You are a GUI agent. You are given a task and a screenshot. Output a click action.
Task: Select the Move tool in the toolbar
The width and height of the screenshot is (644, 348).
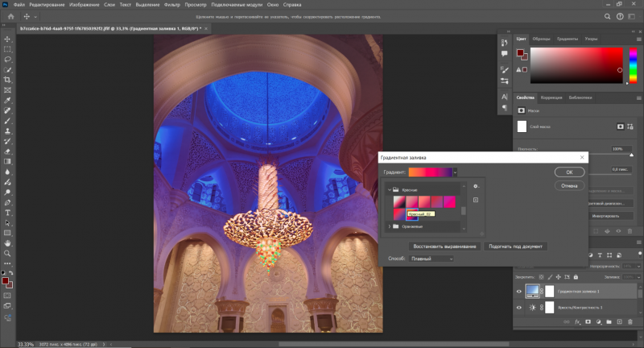click(x=7, y=39)
